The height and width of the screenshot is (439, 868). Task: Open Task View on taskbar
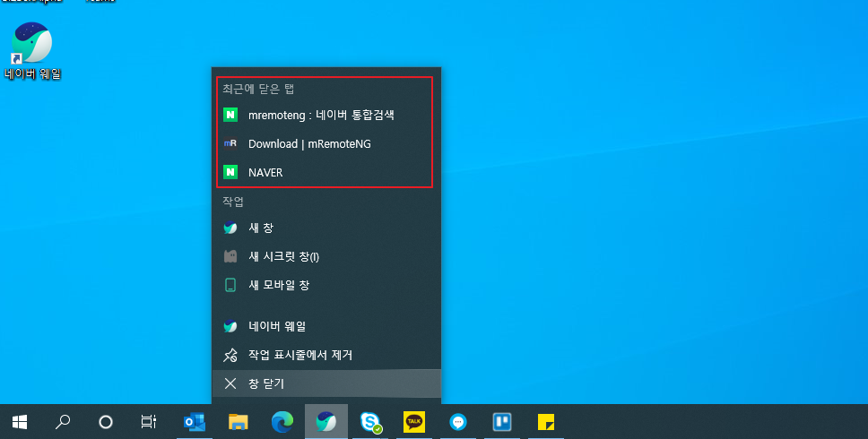click(x=148, y=422)
